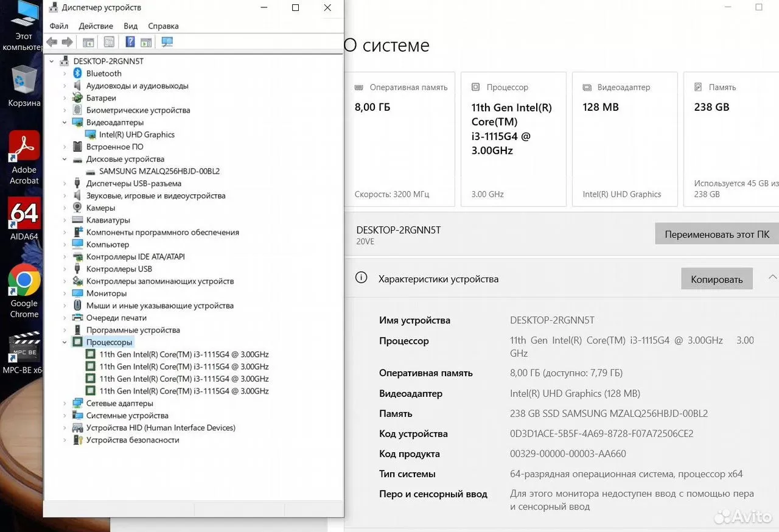Select Системные устройства tree item
The height and width of the screenshot is (532, 779).
127,415
